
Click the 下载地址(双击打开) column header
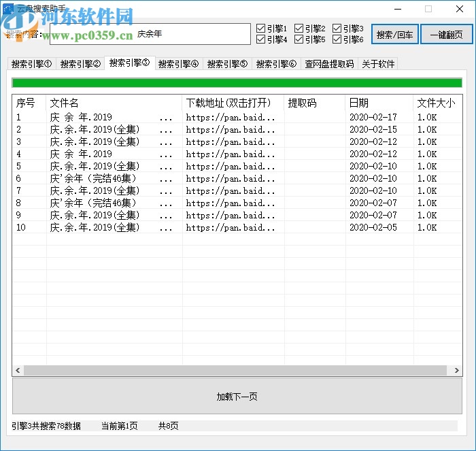point(233,103)
